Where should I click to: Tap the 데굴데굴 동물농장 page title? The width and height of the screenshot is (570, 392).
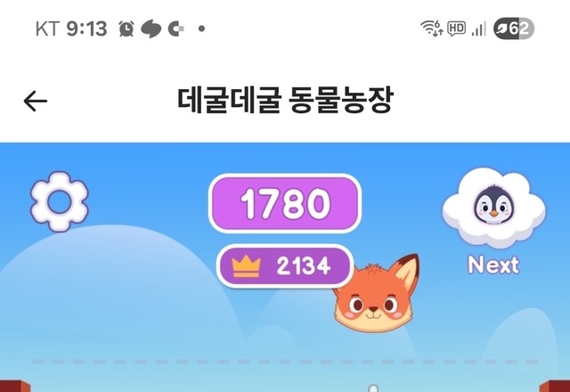(x=285, y=100)
